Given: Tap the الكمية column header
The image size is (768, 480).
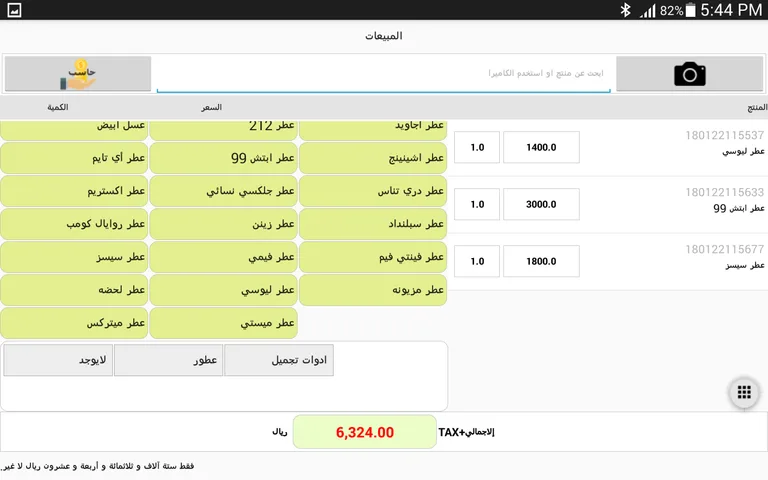Looking at the screenshot, I should click(x=58, y=107).
